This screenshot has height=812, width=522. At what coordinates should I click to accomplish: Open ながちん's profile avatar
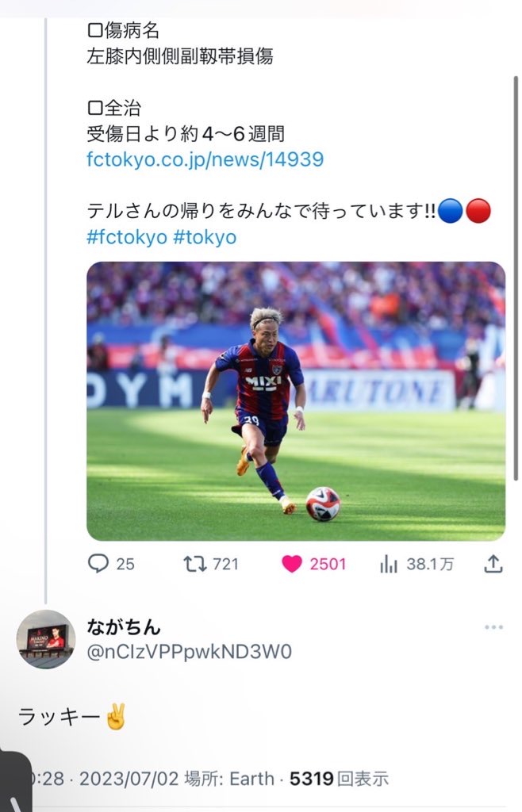point(46,639)
